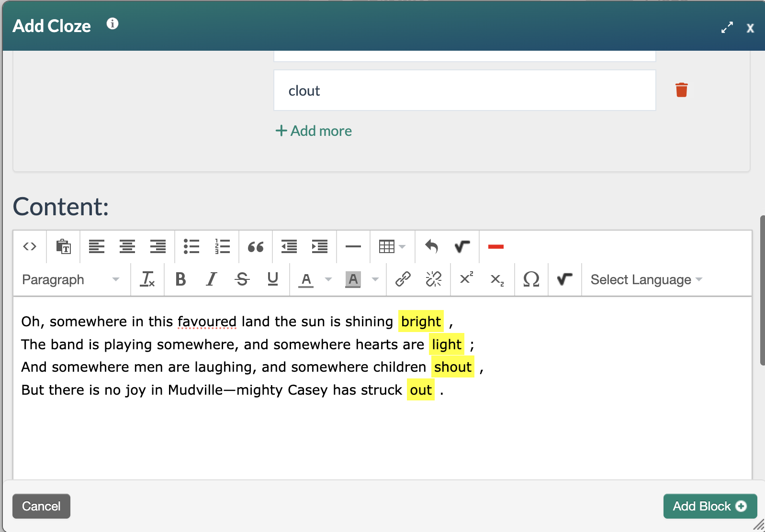Click the highlighted word 'light'

[447, 344]
